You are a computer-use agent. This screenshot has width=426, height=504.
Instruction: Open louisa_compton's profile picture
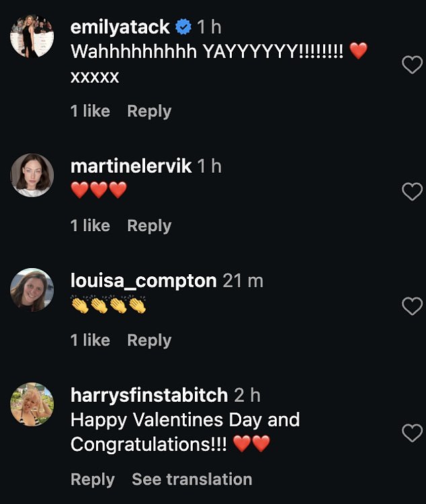(32, 290)
